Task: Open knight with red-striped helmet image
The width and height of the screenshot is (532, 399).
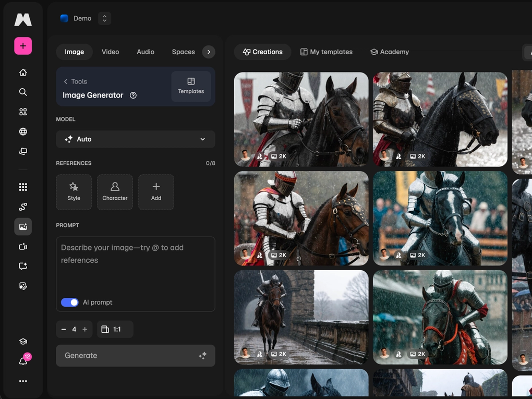Action: coord(301,218)
